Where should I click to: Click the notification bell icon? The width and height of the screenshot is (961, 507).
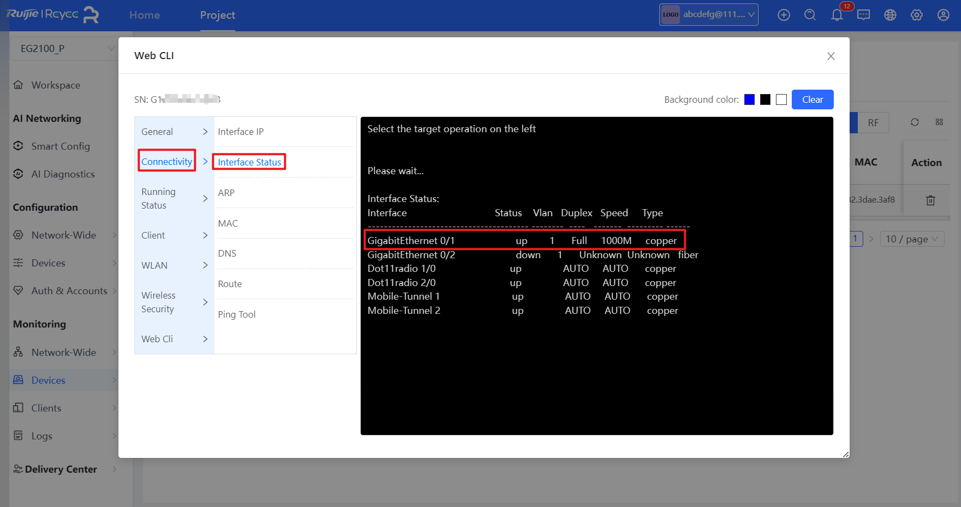coord(837,16)
